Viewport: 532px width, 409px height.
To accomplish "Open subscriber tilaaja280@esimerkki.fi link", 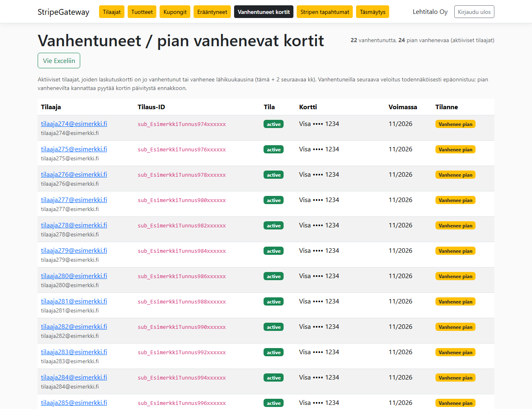I will (x=74, y=276).
